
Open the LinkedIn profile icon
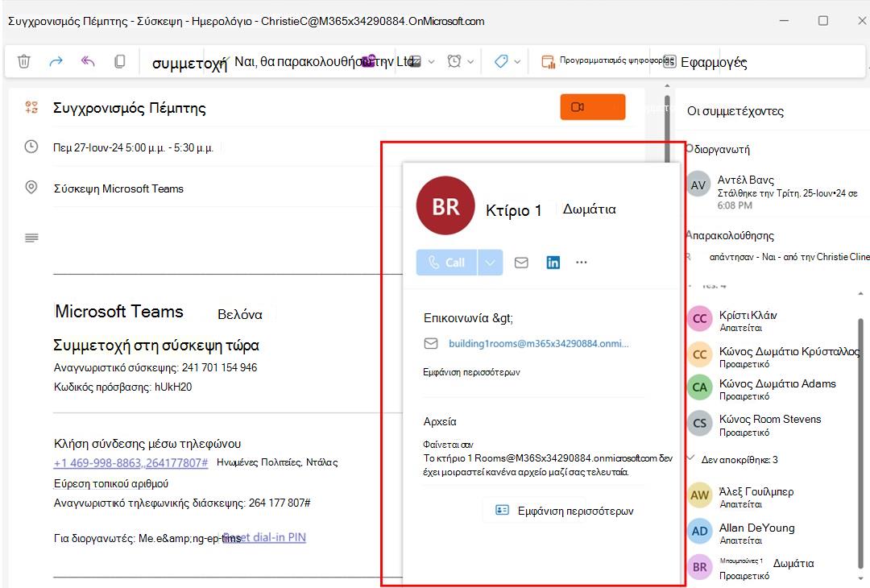coord(553,263)
